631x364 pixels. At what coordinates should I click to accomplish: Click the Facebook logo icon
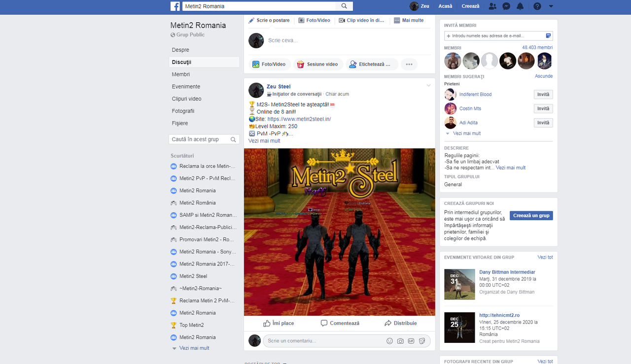175,6
